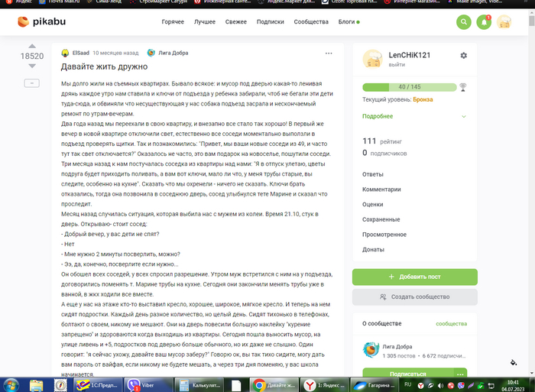
Task: Click the 0 подписчиков value
Action: click(384, 153)
